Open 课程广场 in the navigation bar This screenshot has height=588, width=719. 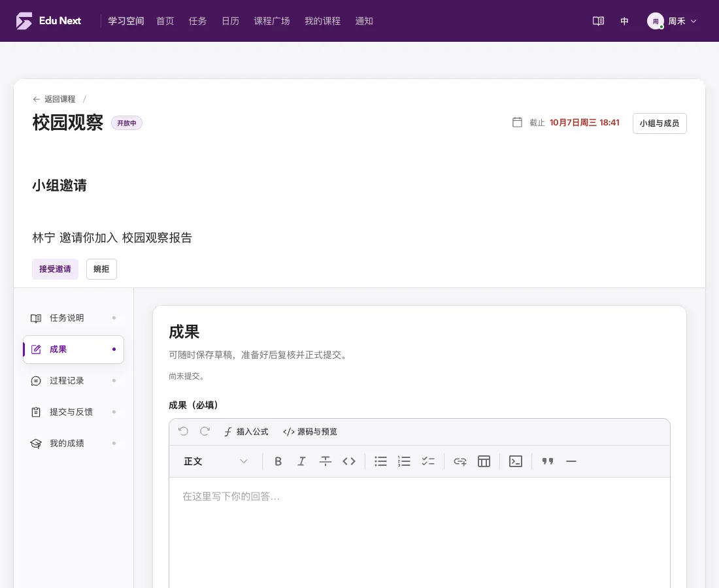pos(272,21)
